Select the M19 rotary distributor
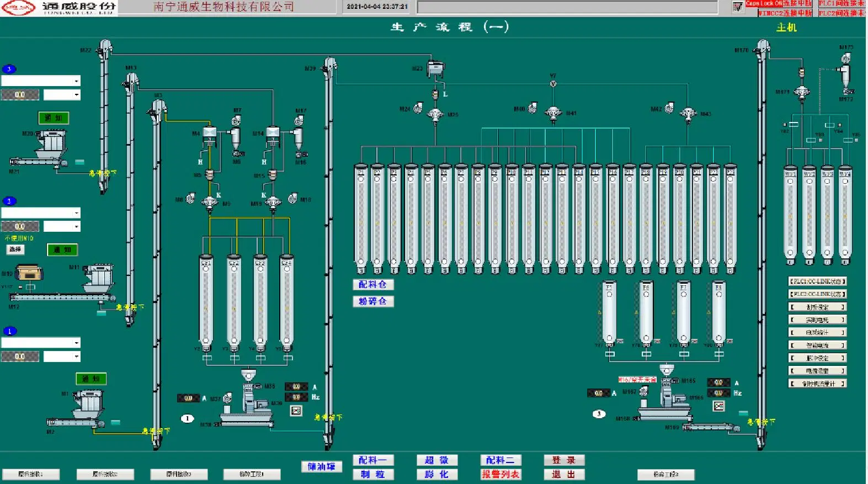Image resolution: width=868 pixels, height=484 pixels. pos(273,204)
